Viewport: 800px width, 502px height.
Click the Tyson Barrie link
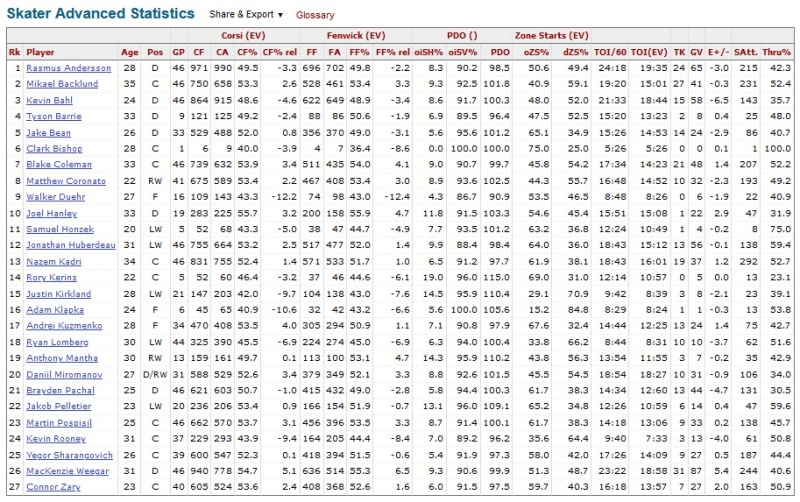(54, 116)
